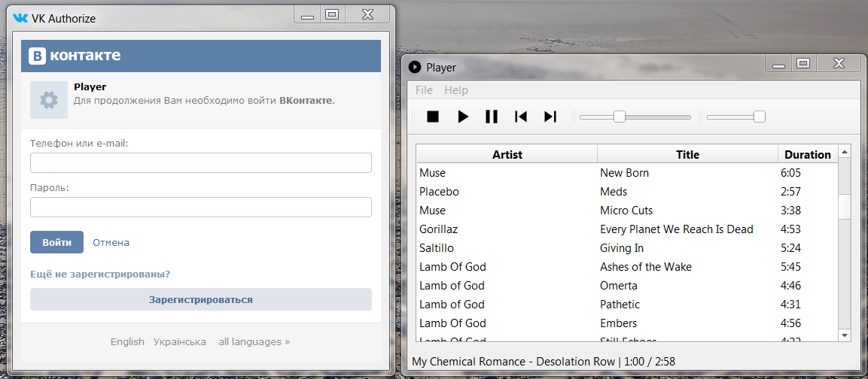Click the Отмена cancel link
Viewport: 868px width, 379px height.
point(111,242)
